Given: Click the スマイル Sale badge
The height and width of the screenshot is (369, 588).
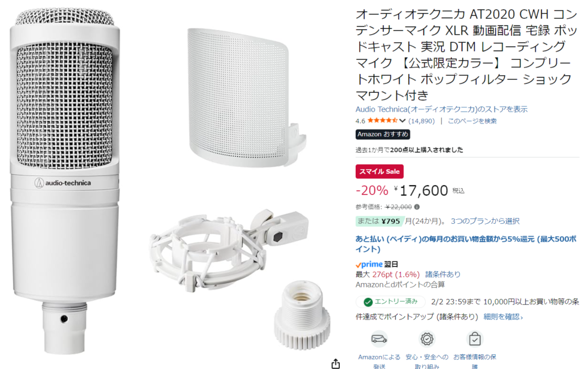Looking at the screenshot, I should 379,172.
